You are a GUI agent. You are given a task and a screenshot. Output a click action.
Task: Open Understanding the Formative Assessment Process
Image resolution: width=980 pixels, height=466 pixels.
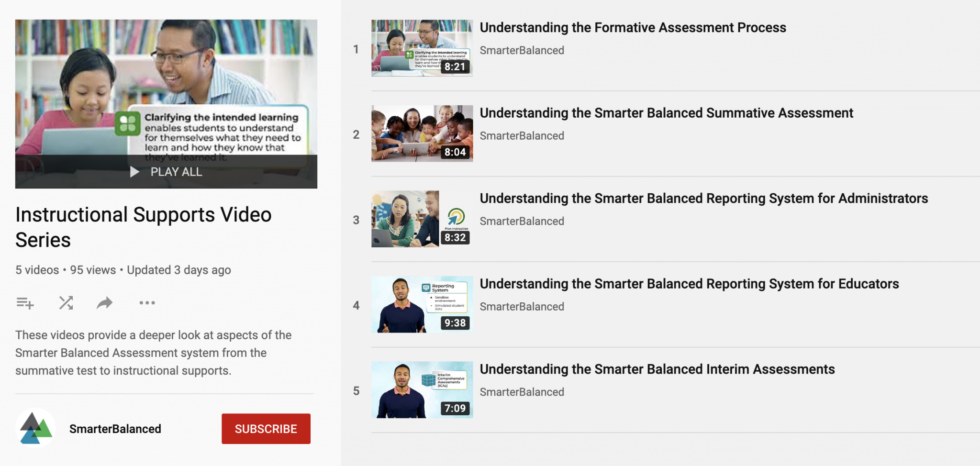point(633,27)
